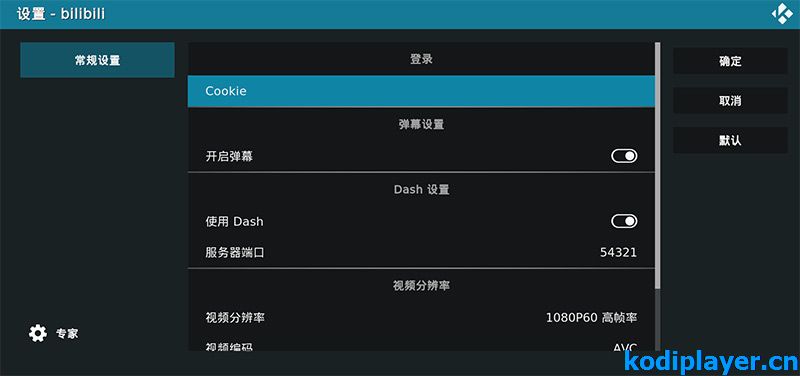
Task: Click the Kodi logo icon
Action: pos(782,14)
